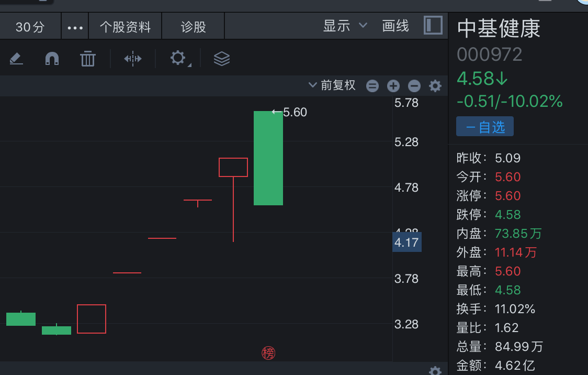The height and width of the screenshot is (375, 588).
Task: Open the drawing settings gear menu
Action: [178, 58]
